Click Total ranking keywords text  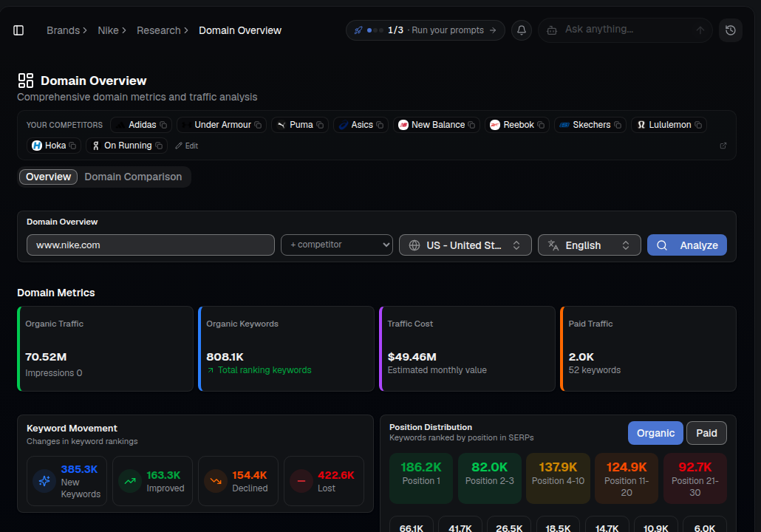[265, 370]
